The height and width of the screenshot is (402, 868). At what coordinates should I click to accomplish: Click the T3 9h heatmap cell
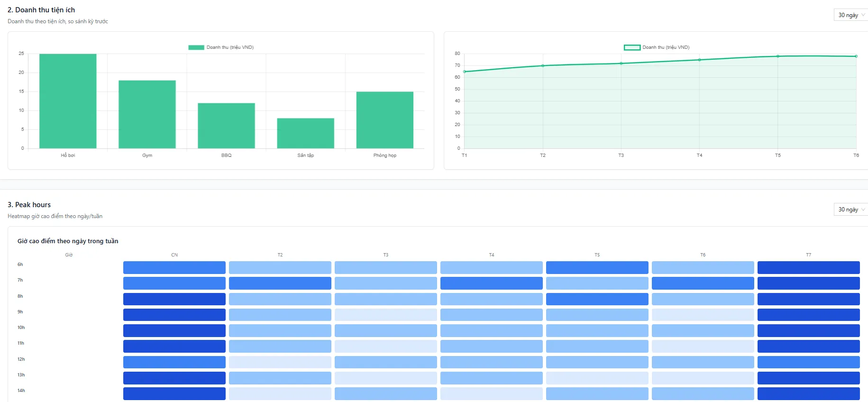386,315
